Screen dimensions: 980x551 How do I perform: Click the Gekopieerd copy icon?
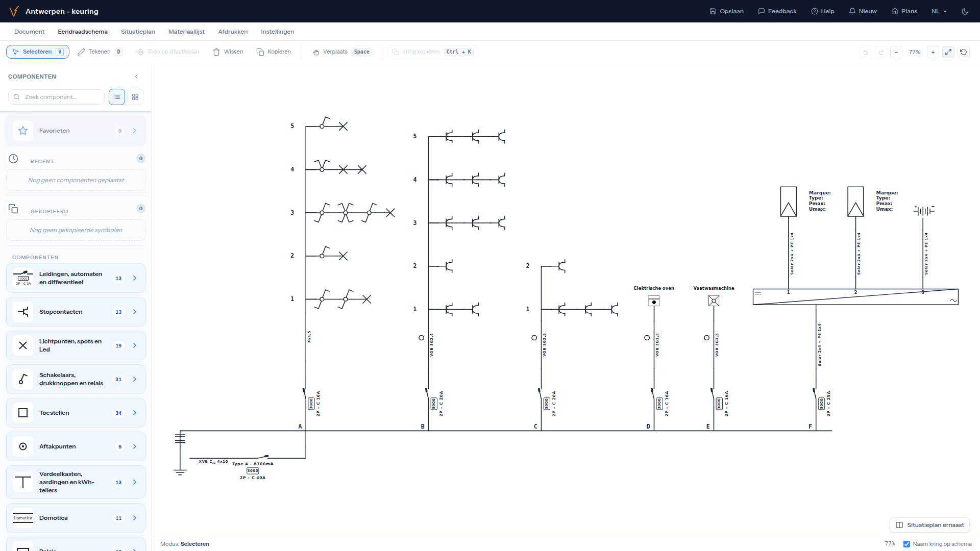(13, 209)
